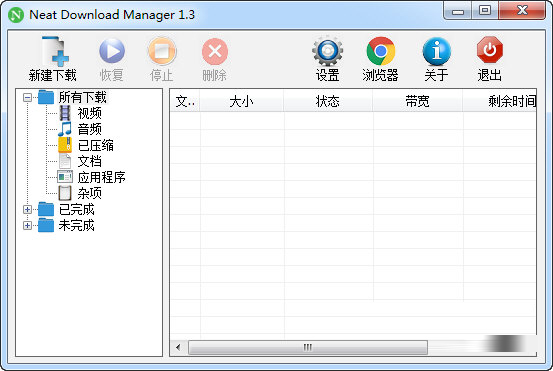Click the music note icon next to 音频
This screenshot has height=371, width=553.
coord(65,129)
